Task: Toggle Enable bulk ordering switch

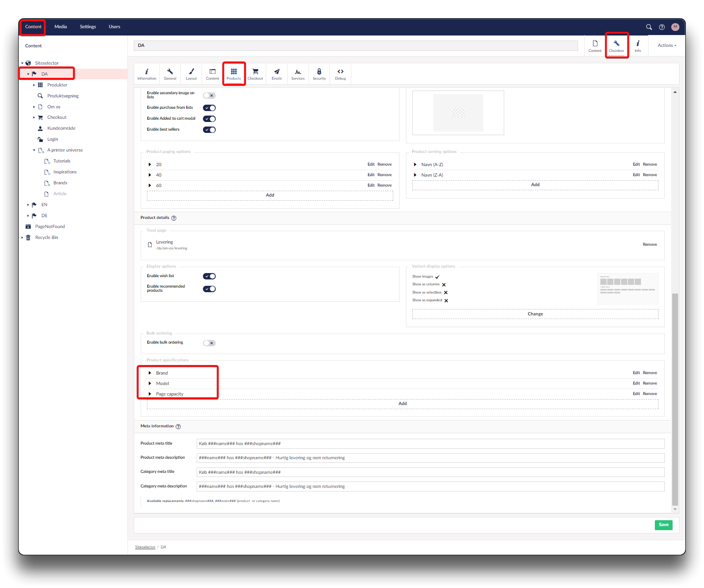Action: click(x=209, y=343)
